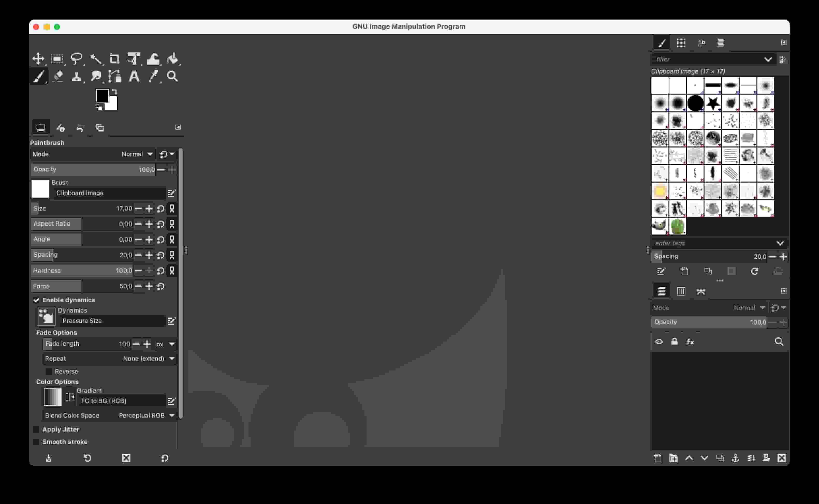Expand the brush filter dropdown
The height and width of the screenshot is (504, 819).
point(769,59)
